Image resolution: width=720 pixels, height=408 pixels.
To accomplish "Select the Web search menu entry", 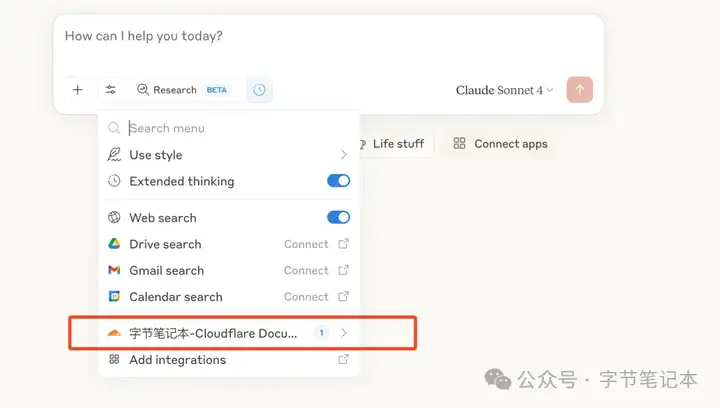I will click(x=229, y=218).
